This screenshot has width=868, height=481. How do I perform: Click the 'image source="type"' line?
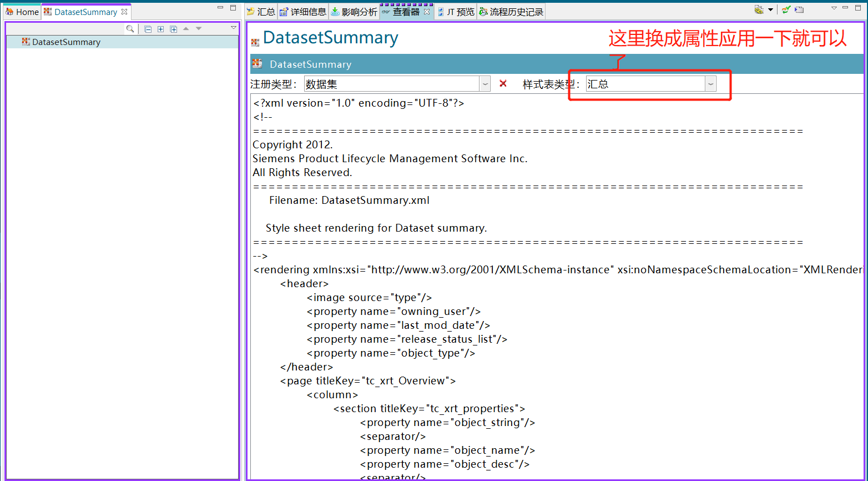pos(369,298)
